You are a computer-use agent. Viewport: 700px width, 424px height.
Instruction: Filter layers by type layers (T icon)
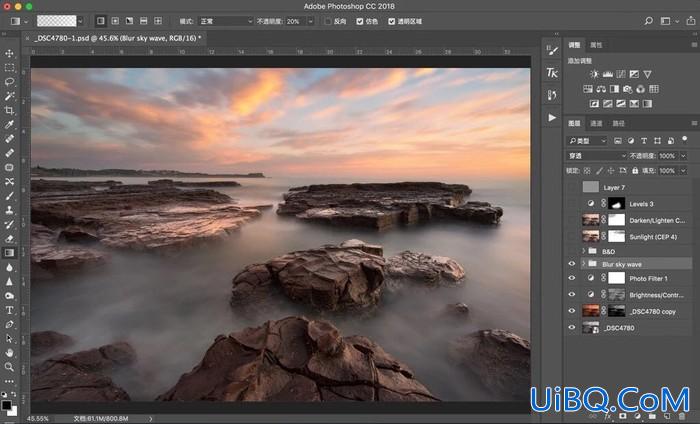click(x=644, y=141)
